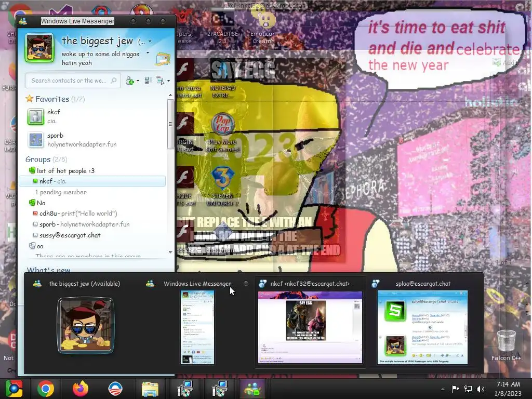
Task: Click the Favorites star icon
Action: click(30, 99)
